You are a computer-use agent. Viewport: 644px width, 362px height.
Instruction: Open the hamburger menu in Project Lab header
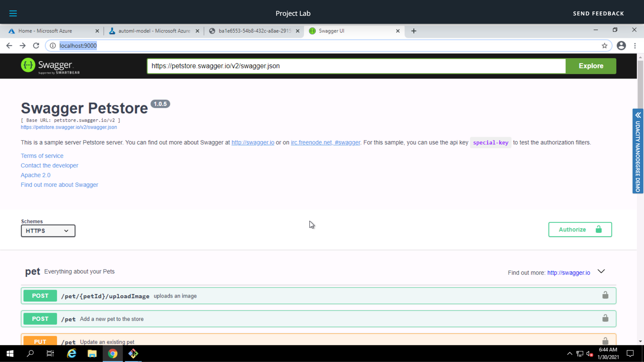click(x=13, y=13)
